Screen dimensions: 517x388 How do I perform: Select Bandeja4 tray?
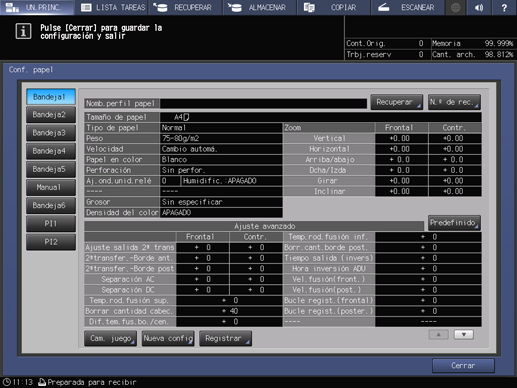click(x=51, y=151)
